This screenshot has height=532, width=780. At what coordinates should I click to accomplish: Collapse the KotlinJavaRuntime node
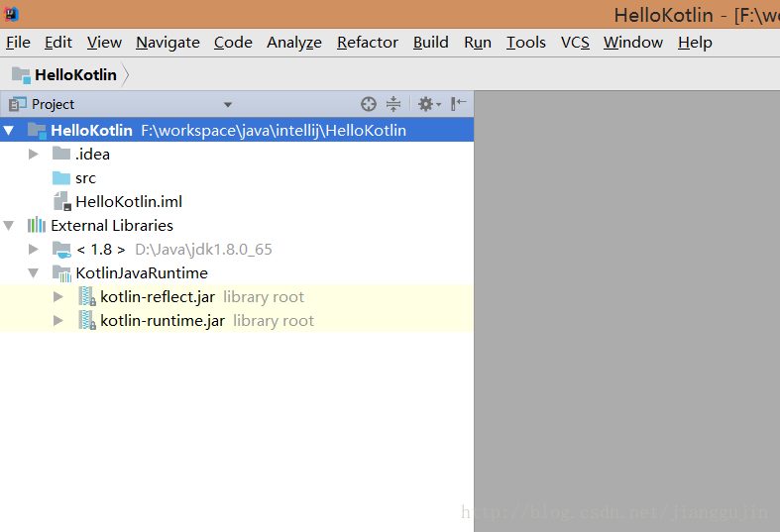click(34, 273)
